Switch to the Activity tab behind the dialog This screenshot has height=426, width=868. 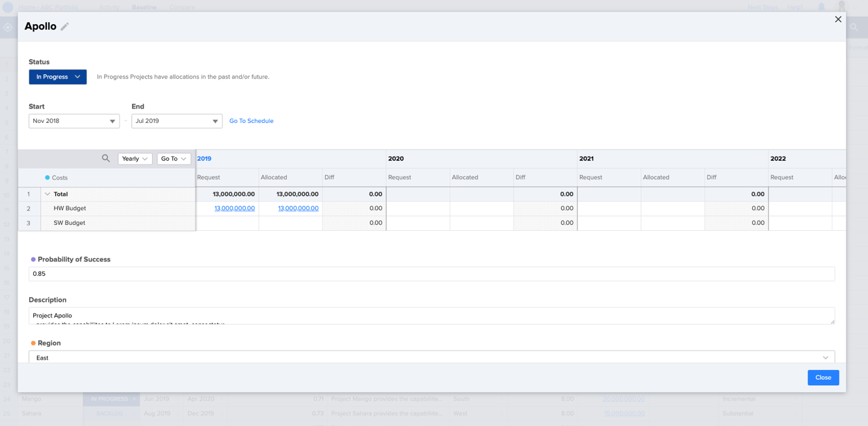pos(109,7)
